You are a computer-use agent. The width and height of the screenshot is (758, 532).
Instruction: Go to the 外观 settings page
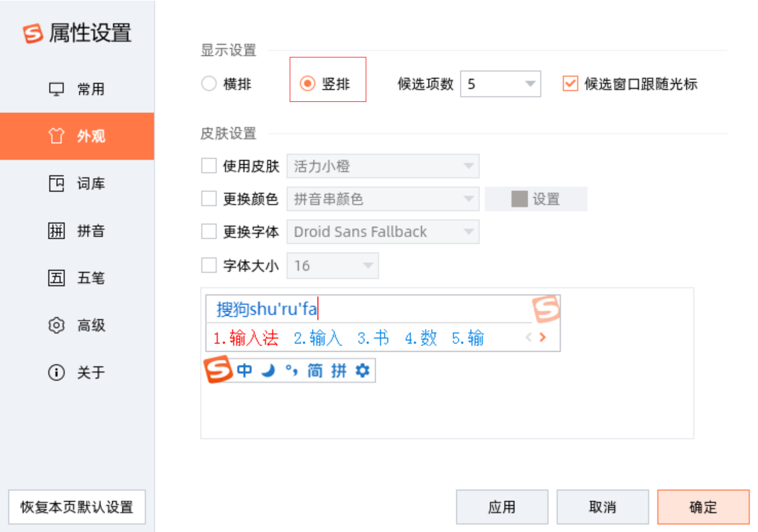77,136
